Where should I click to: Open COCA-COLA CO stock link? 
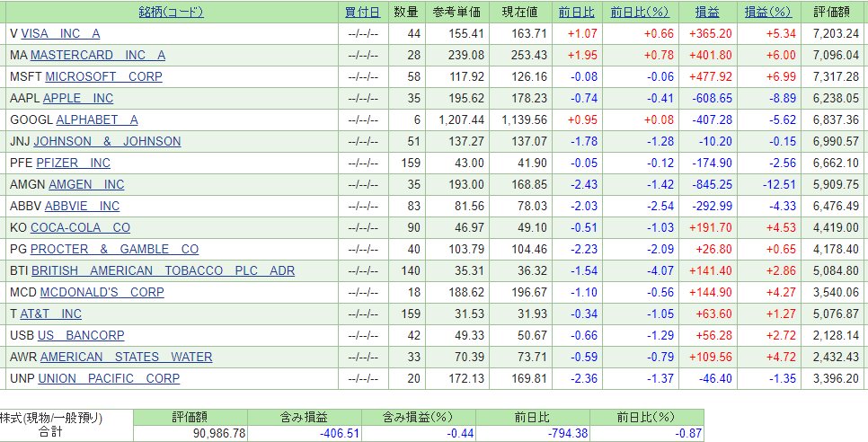[x=80, y=228]
